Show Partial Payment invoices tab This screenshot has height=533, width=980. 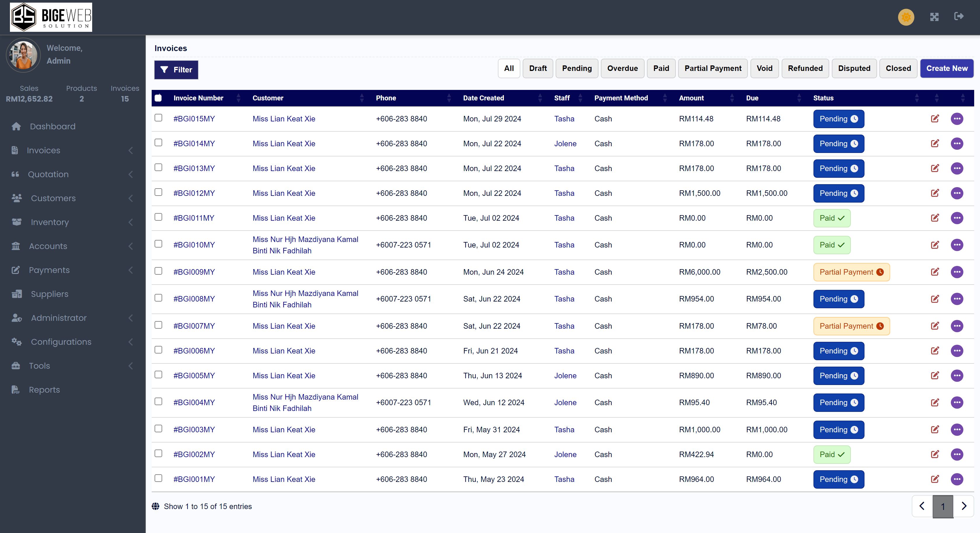[x=713, y=69]
